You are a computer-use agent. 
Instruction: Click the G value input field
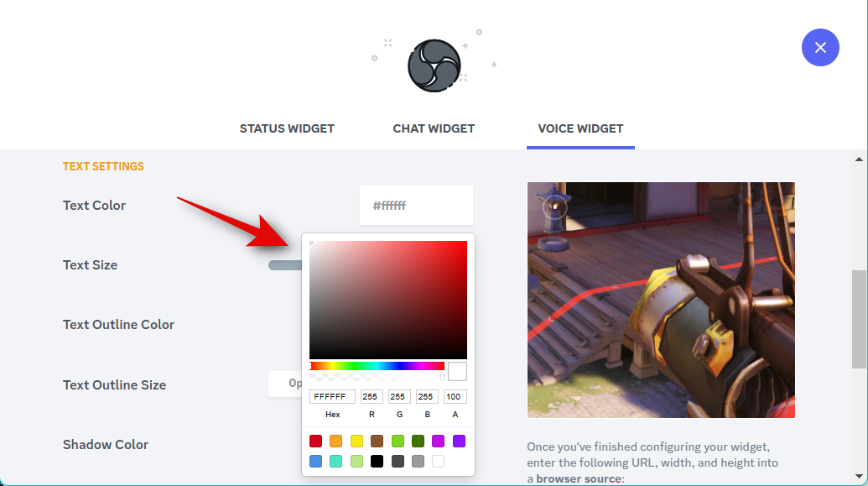[x=399, y=397]
